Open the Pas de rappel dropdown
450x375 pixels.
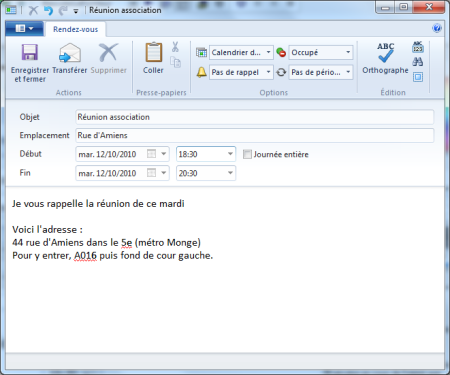241,72
